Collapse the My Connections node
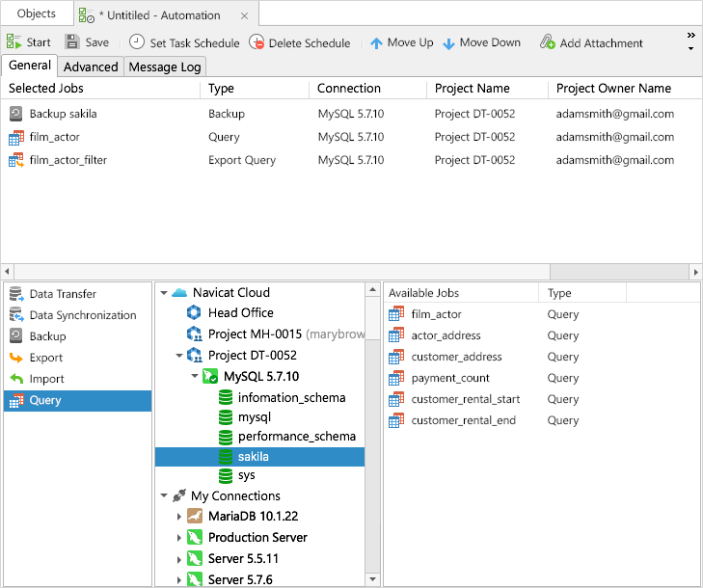Viewport: 703px width, 588px height. (164, 495)
